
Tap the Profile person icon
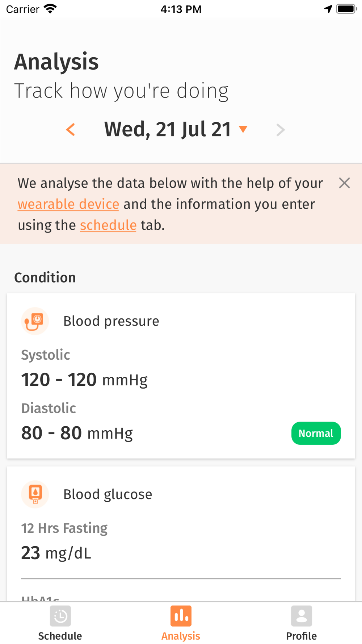(x=302, y=616)
